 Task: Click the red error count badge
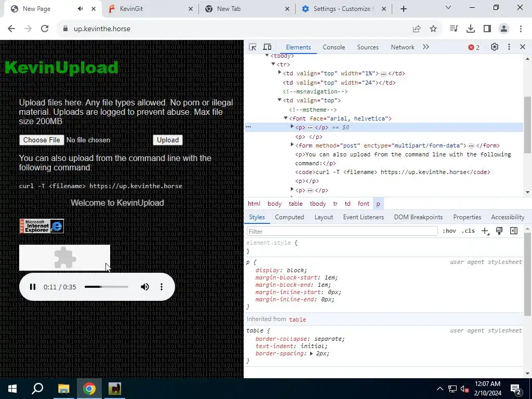pos(474,47)
